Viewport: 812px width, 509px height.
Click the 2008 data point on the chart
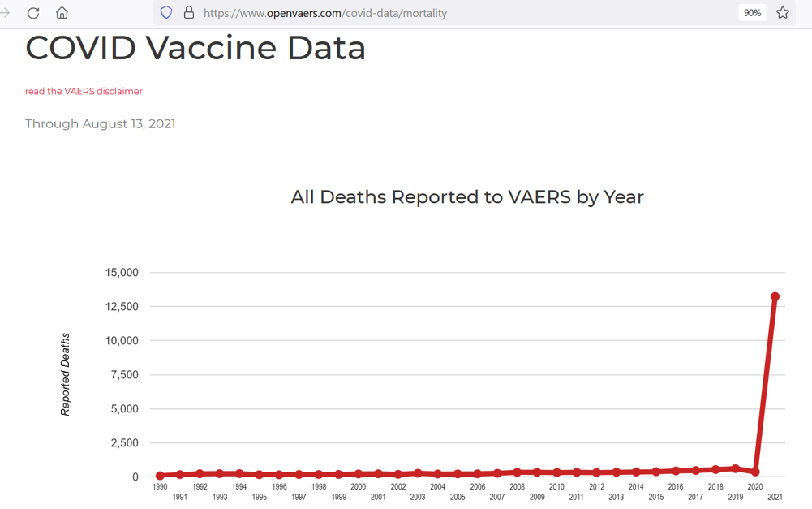pyautogui.click(x=517, y=472)
